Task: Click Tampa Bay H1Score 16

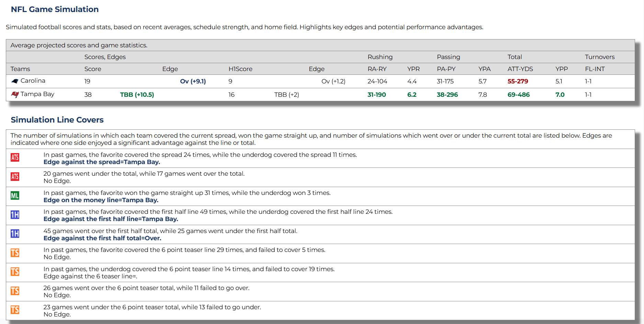Action: (231, 95)
